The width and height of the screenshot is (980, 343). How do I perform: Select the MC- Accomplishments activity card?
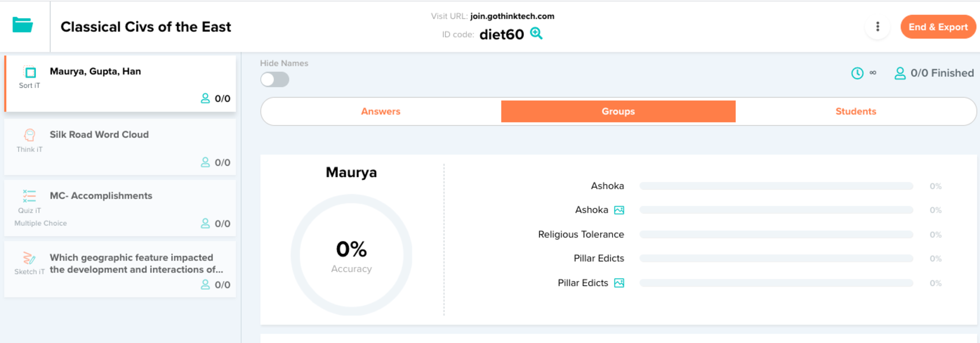[120, 208]
